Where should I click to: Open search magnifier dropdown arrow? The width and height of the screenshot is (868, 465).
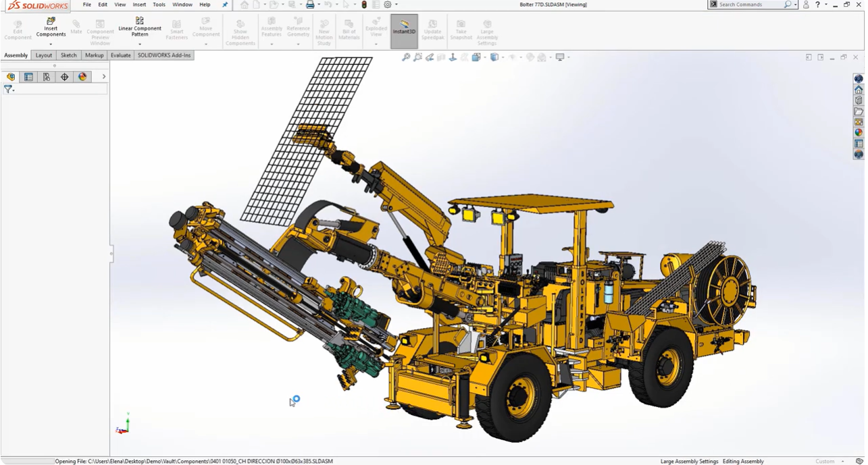pyautogui.click(x=795, y=5)
